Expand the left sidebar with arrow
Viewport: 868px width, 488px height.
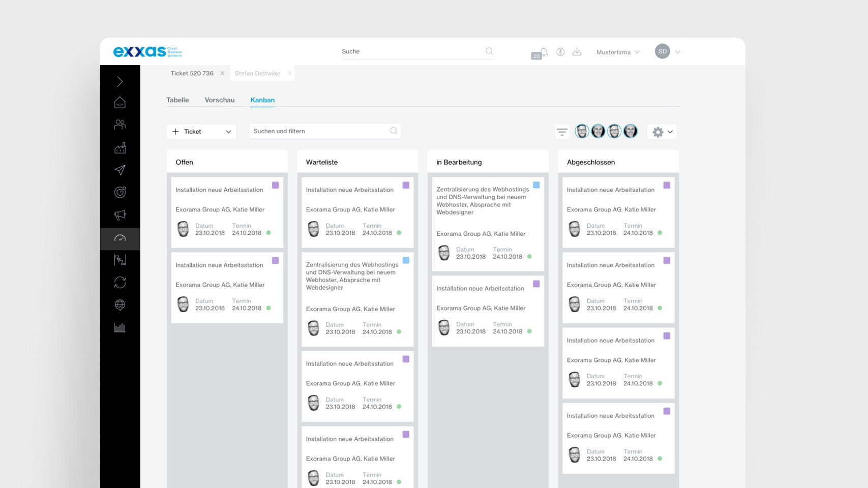[x=120, y=81]
